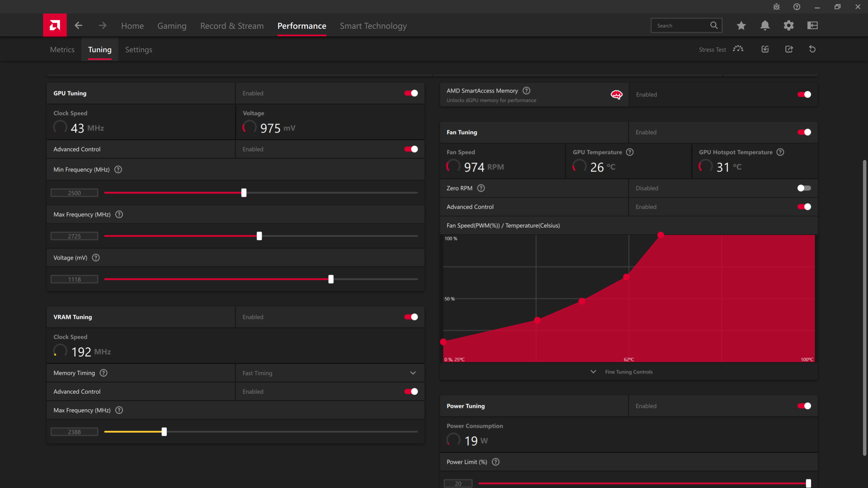Open notifications bell icon
This screenshot has height=488, width=868.
765,25
